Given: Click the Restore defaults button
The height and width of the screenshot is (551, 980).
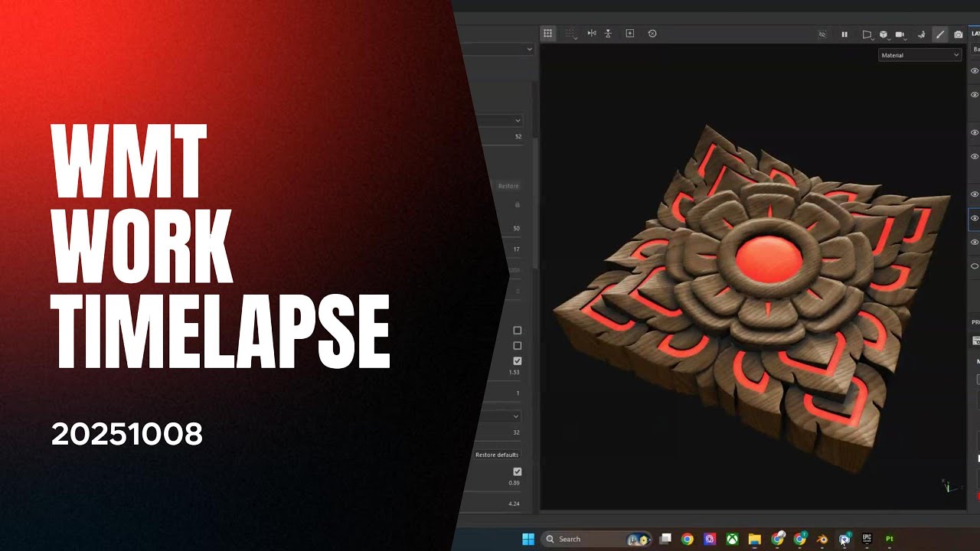Looking at the screenshot, I should [497, 455].
